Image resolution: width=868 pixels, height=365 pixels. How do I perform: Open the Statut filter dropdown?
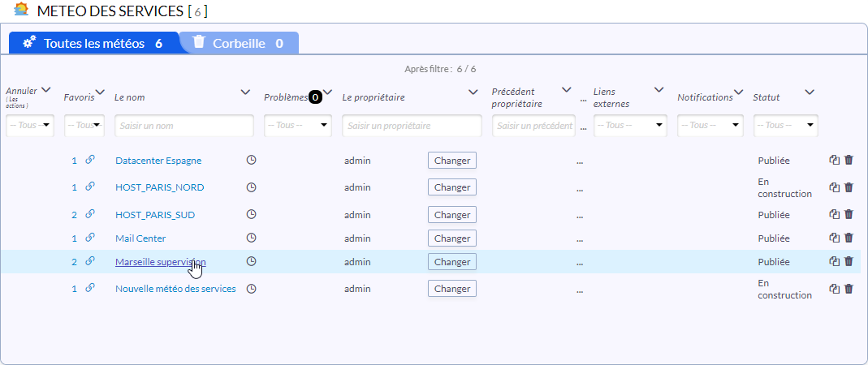tap(785, 126)
